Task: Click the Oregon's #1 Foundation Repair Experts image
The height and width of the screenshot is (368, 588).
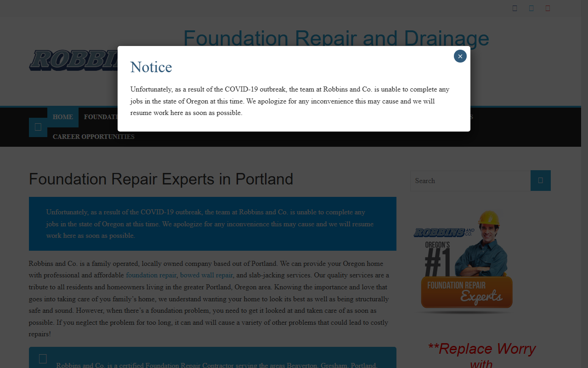Action: tap(464, 262)
